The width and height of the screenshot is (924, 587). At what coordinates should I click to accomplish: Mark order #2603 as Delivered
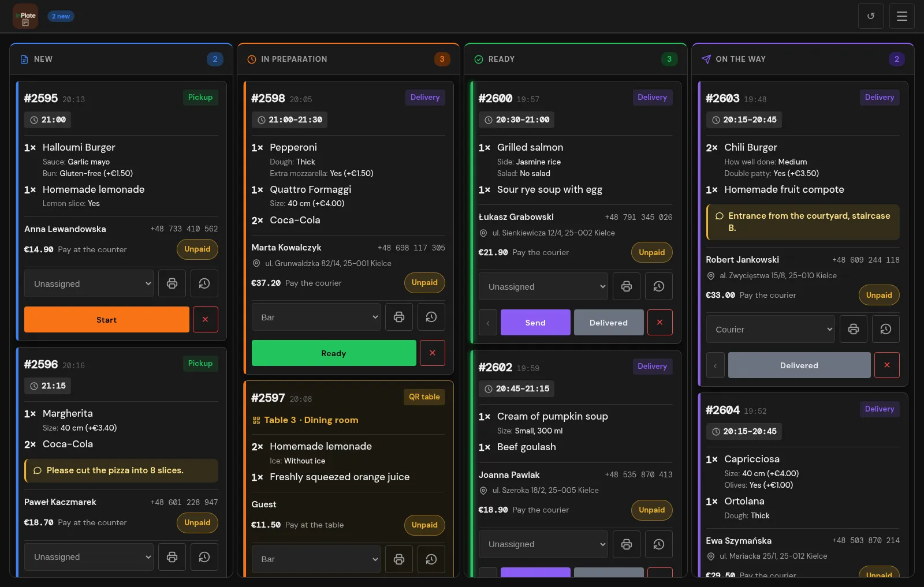[799, 365]
